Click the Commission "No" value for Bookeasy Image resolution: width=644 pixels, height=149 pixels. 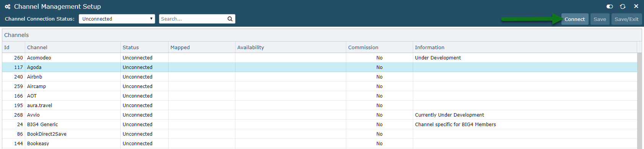(x=380, y=143)
